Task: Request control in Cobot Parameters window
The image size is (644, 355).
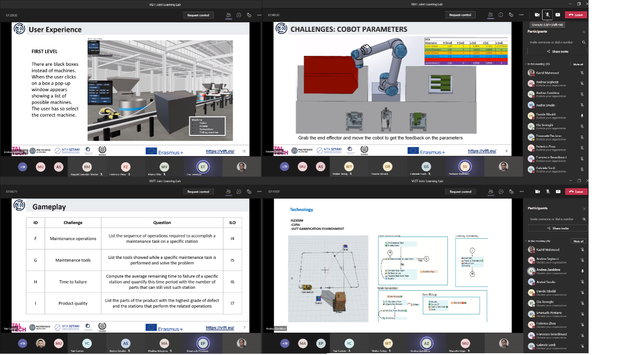Action: [460, 15]
